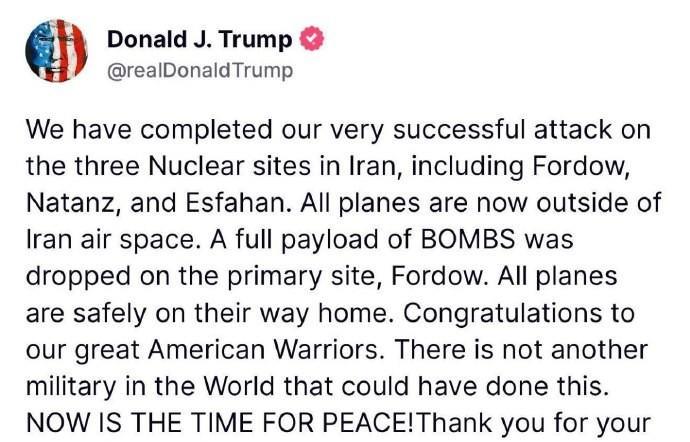Click the NOW IS THE TIME FOR PEACE! text
This screenshot has width=690, height=442.
pos(220,423)
